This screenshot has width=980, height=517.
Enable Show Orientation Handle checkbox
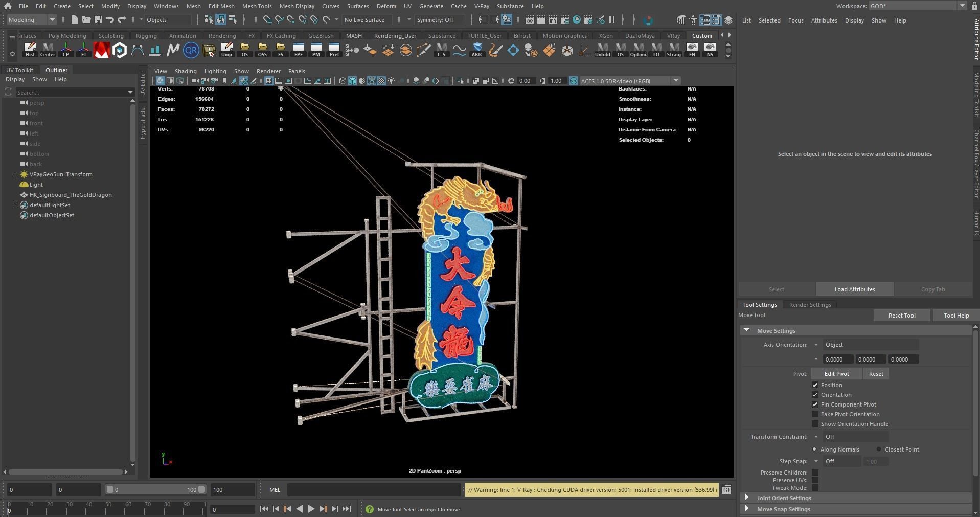(815, 424)
